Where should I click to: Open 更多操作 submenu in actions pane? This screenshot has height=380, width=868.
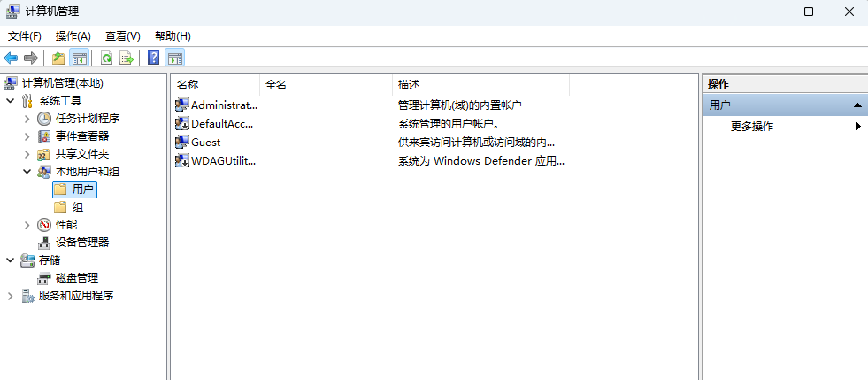click(x=785, y=127)
